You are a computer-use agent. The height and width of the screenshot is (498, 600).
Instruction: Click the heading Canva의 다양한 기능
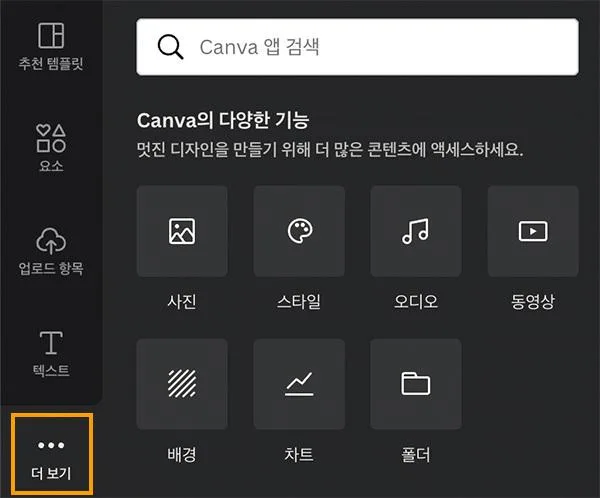point(223,120)
